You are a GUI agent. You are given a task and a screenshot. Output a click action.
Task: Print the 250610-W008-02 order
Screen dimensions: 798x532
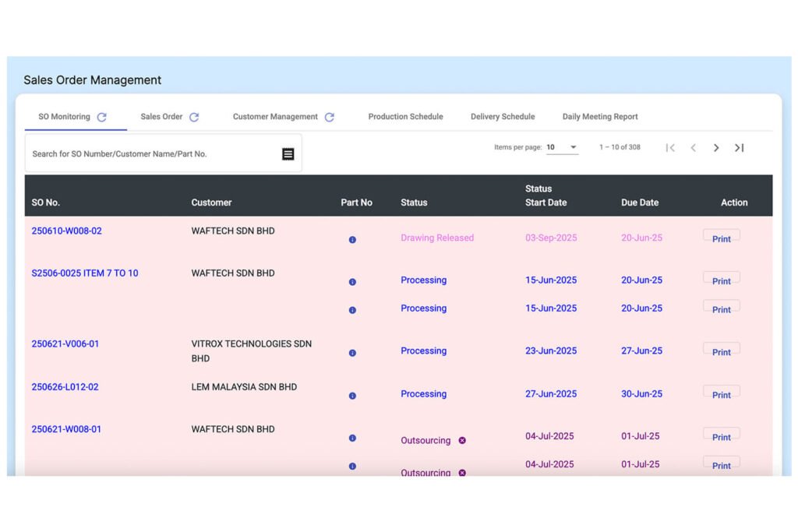(721, 238)
